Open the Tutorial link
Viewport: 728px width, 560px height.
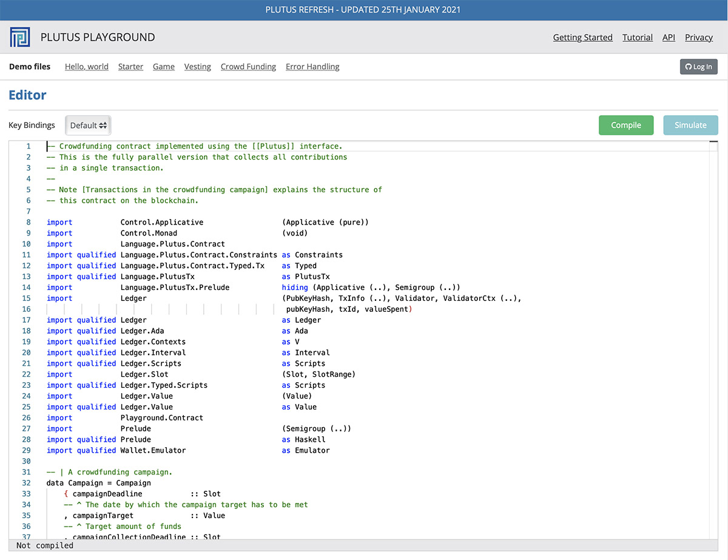(x=637, y=38)
